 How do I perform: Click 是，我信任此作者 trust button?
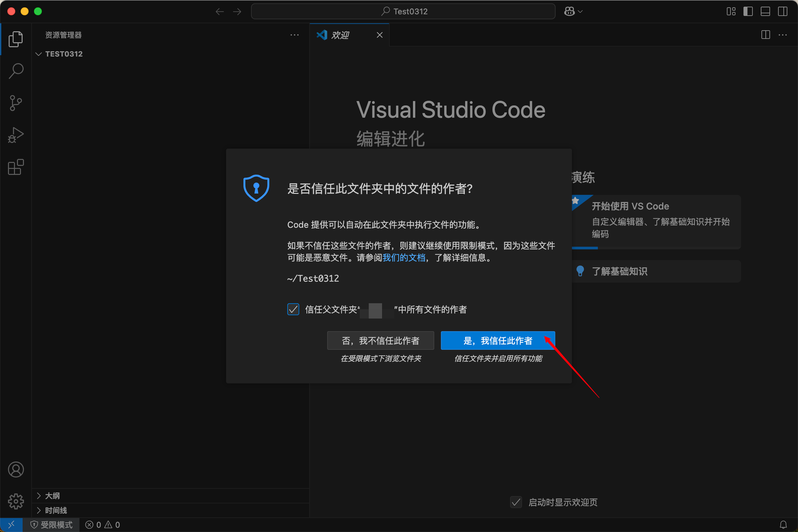[497, 340]
